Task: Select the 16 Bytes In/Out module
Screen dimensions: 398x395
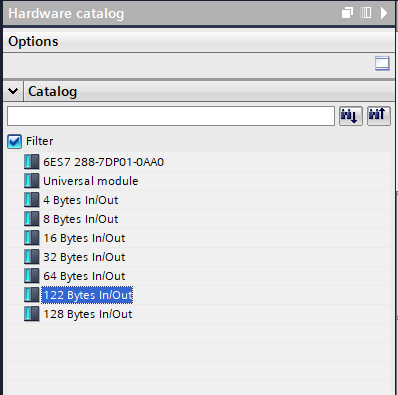Action: pyautogui.click(x=84, y=238)
